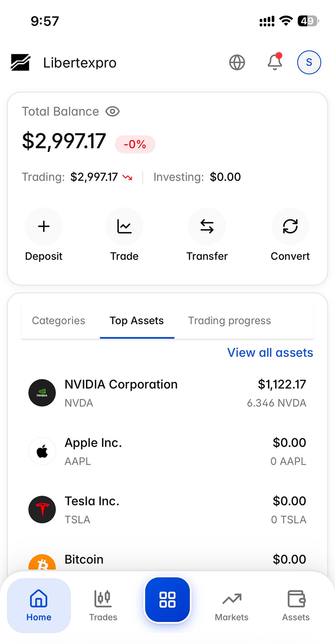
Task: Tap the Deposit plus icon
Action: tap(44, 226)
